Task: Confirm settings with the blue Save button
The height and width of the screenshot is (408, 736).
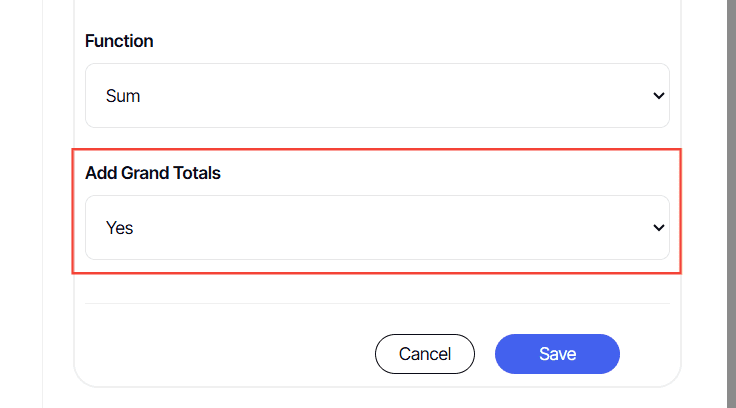Action: (x=557, y=354)
